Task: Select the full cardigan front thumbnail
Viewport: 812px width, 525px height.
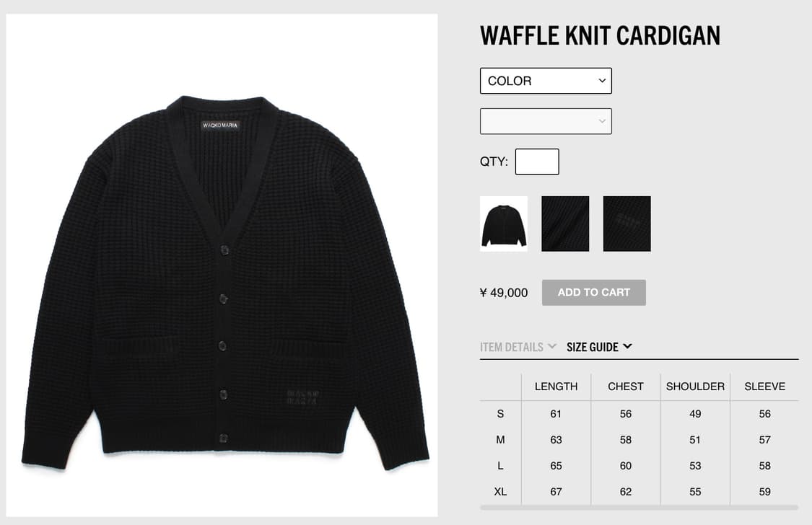Action: [x=504, y=224]
